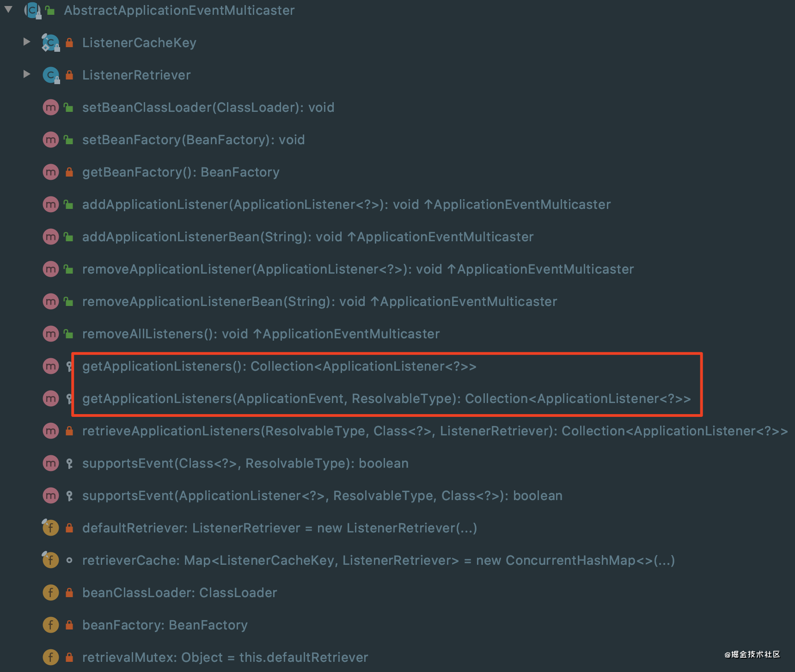Click the lock icon next to retrievalMutex

pos(68,657)
